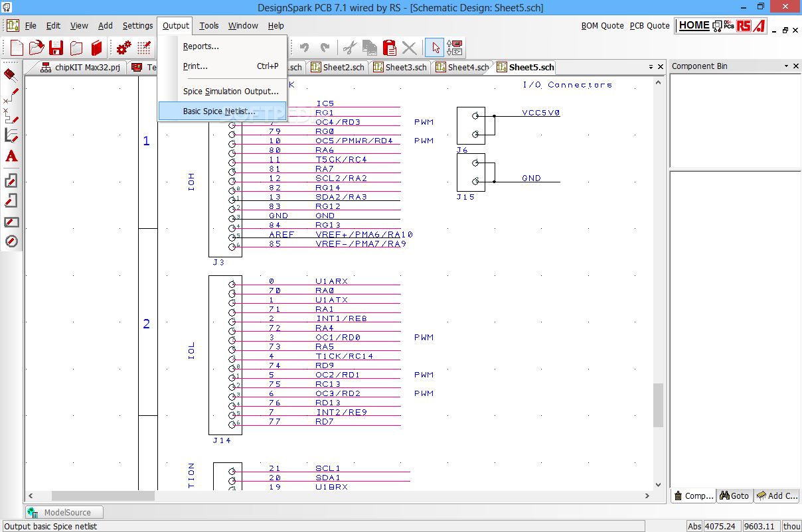Create a new design with New icon
802x532 pixels.
pos(16,48)
